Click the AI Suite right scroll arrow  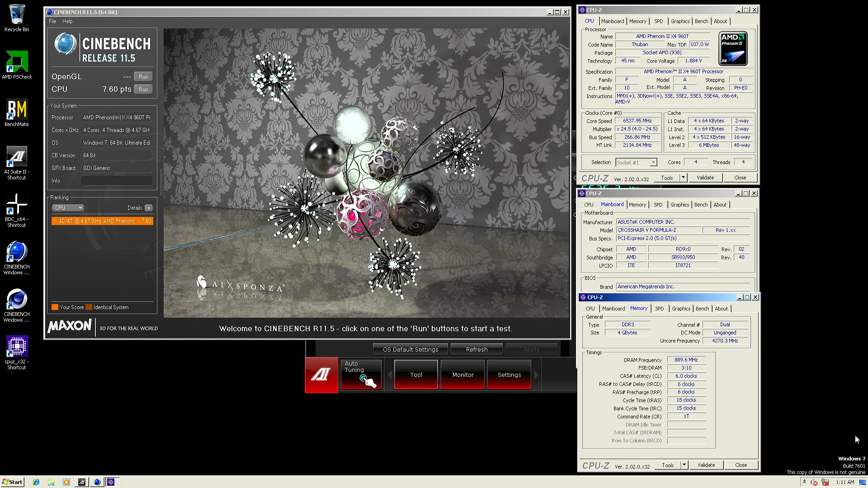coord(536,375)
